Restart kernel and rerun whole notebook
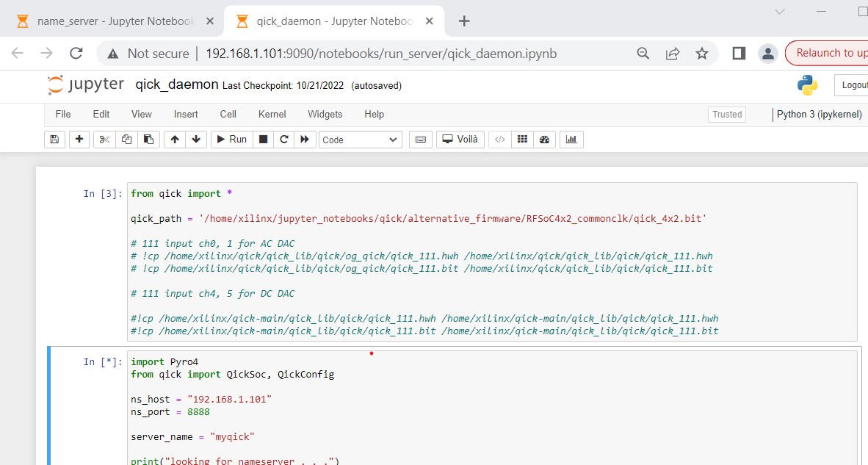 pyautogui.click(x=305, y=140)
